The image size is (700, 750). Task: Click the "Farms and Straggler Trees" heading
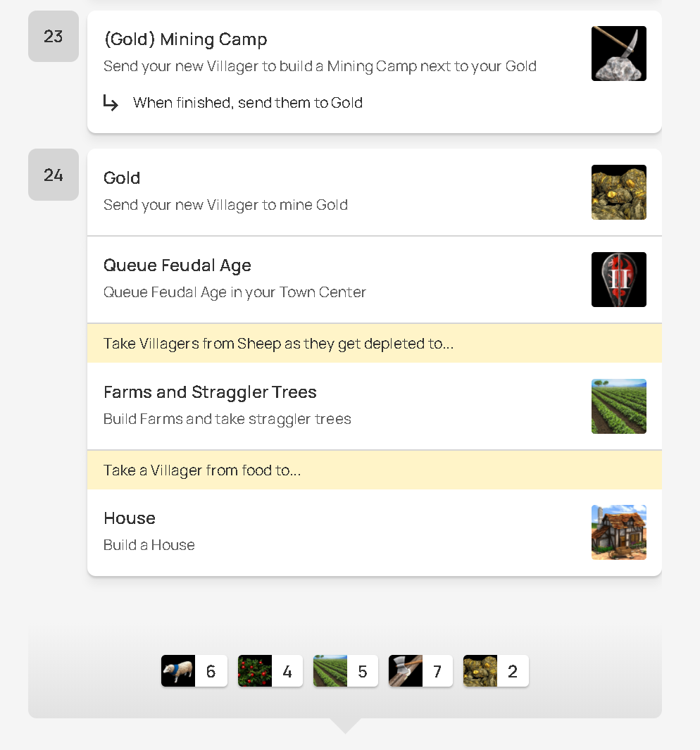pyautogui.click(x=210, y=392)
